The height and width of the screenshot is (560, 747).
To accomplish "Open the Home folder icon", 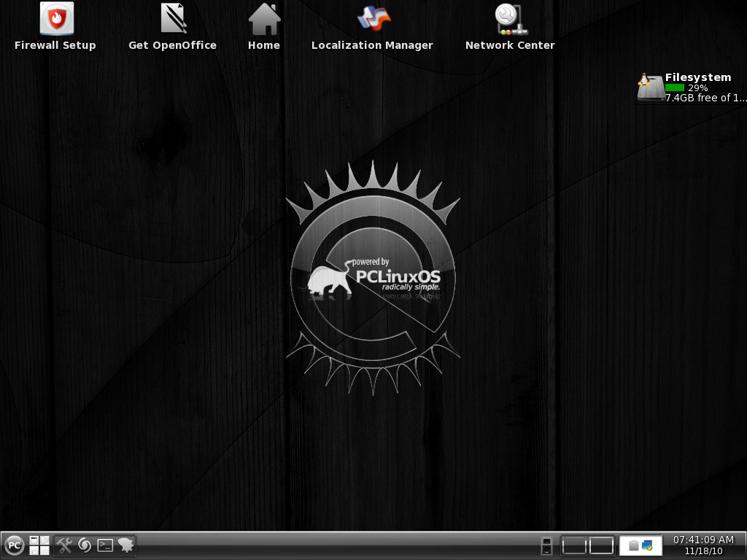I will coord(264,20).
